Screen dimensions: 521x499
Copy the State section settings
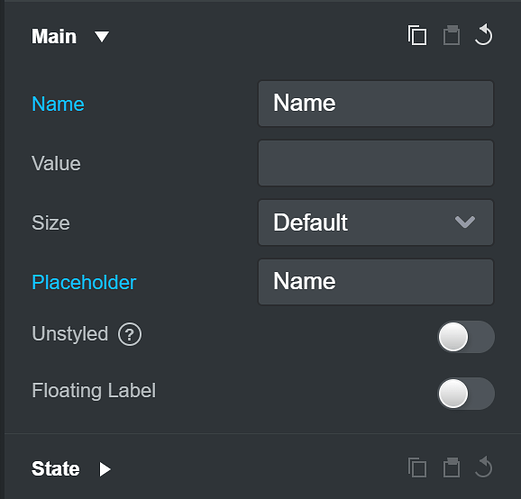click(417, 467)
